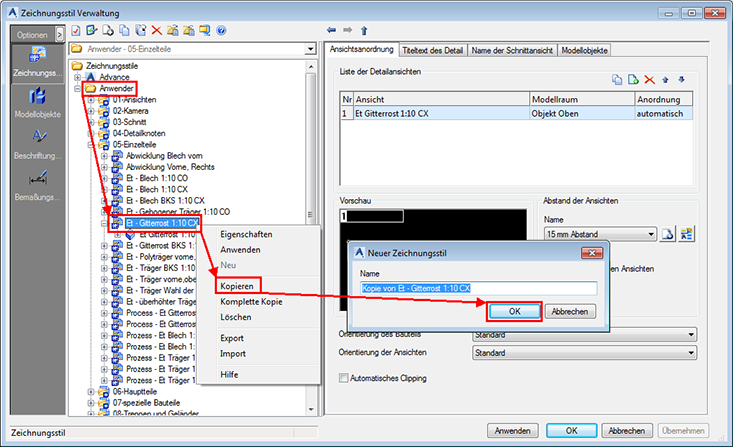The image size is (733, 447).
Task: Expand the Abwicklung Blech vorn node
Action: pyautogui.click(x=104, y=156)
